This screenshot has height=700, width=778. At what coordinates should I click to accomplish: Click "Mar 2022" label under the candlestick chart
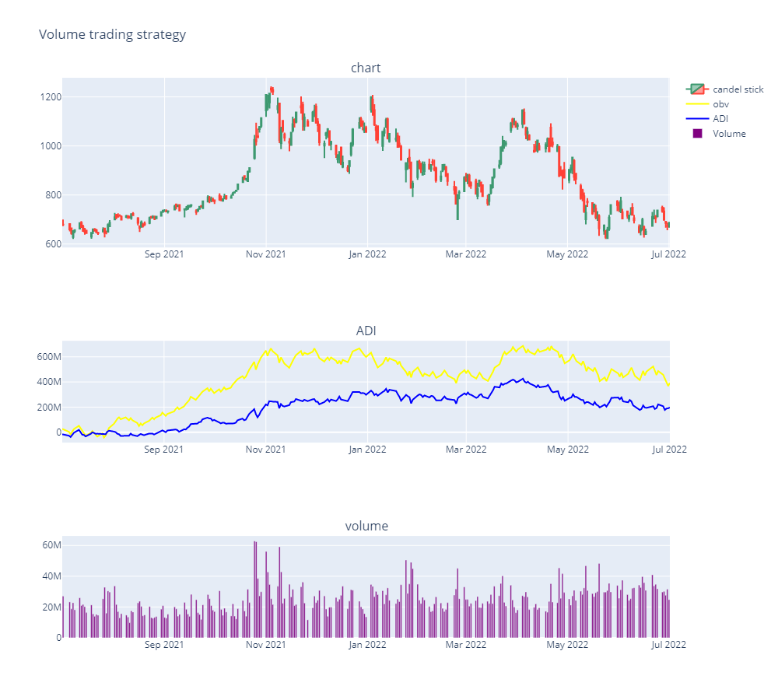(465, 254)
